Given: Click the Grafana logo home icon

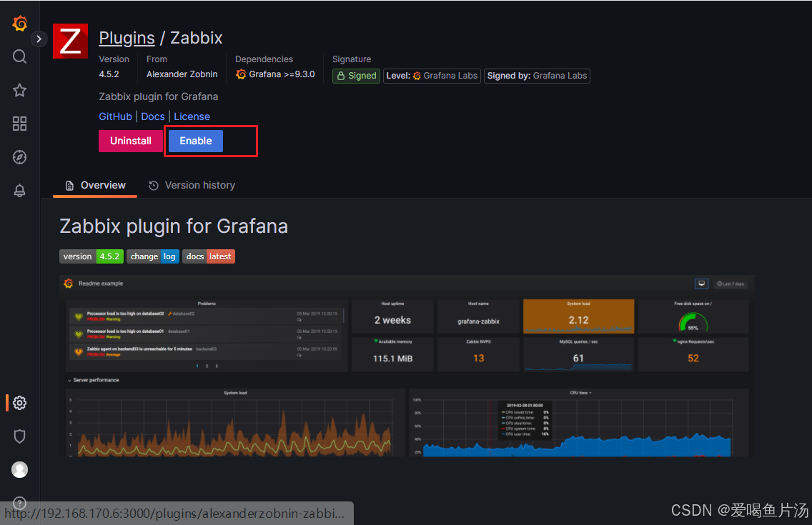Looking at the screenshot, I should click(x=20, y=24).
